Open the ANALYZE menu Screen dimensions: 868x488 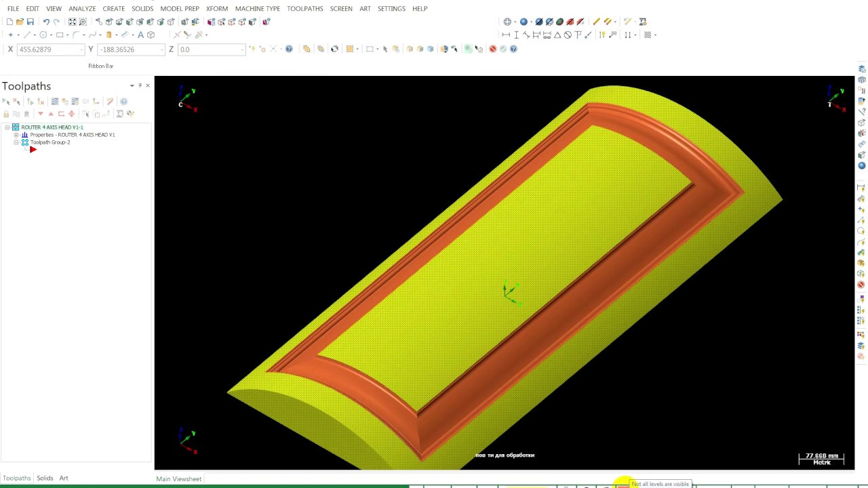pos(82,8)
